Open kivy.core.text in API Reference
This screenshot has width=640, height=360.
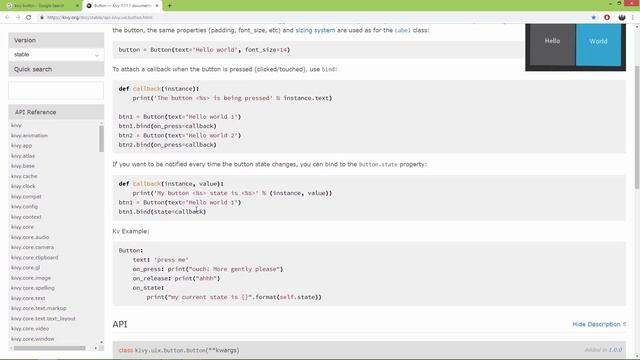28,298
